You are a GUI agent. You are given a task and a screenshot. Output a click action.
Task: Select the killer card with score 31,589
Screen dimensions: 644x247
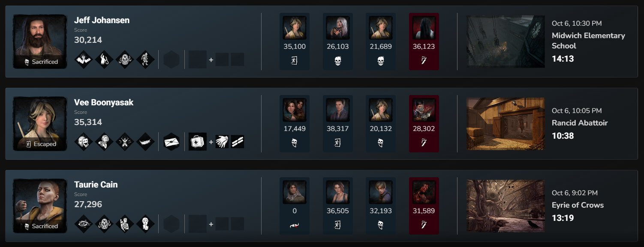424,205
